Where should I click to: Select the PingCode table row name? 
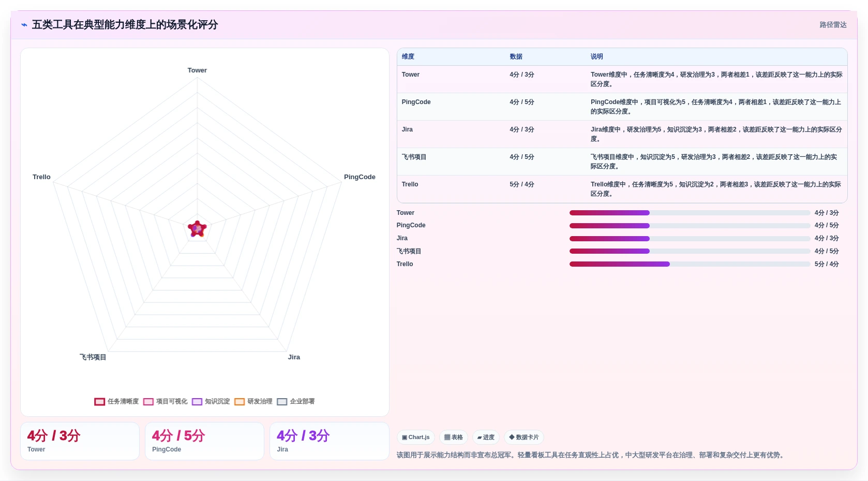click(x=416, y=102)
